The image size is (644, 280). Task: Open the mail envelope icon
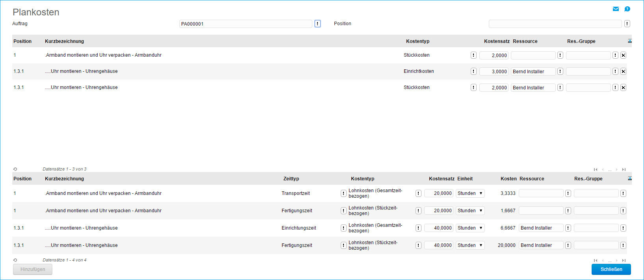[x=616, y=9]
